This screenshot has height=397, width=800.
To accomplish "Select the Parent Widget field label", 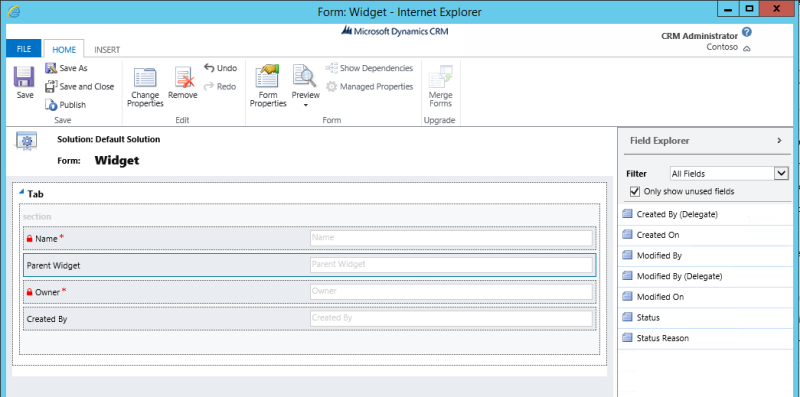I will (x=53, y=265).
